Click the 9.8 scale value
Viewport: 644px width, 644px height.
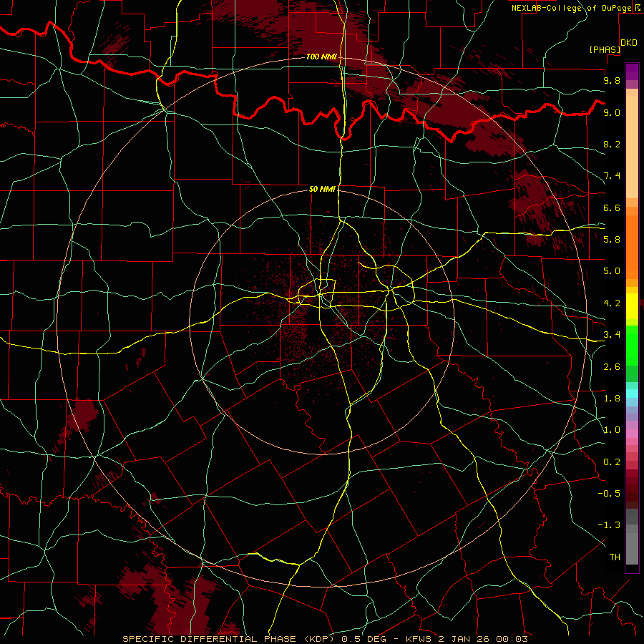612,80
